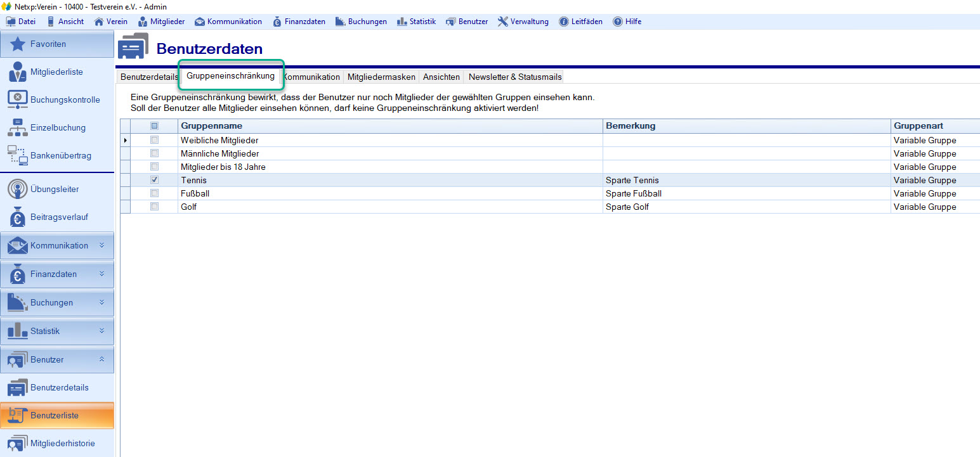980x457 pixels.
Task: Click the Mitgliederhistorie sidebar icon
Action: pyautogui.click(x=17, y=443)
